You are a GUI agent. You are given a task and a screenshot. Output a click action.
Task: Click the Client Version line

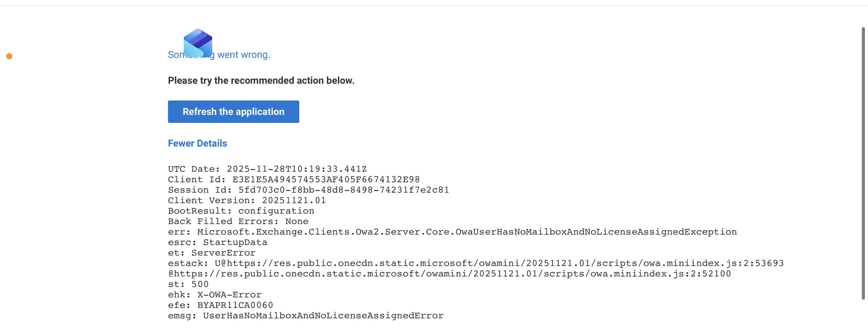[246, 200]
